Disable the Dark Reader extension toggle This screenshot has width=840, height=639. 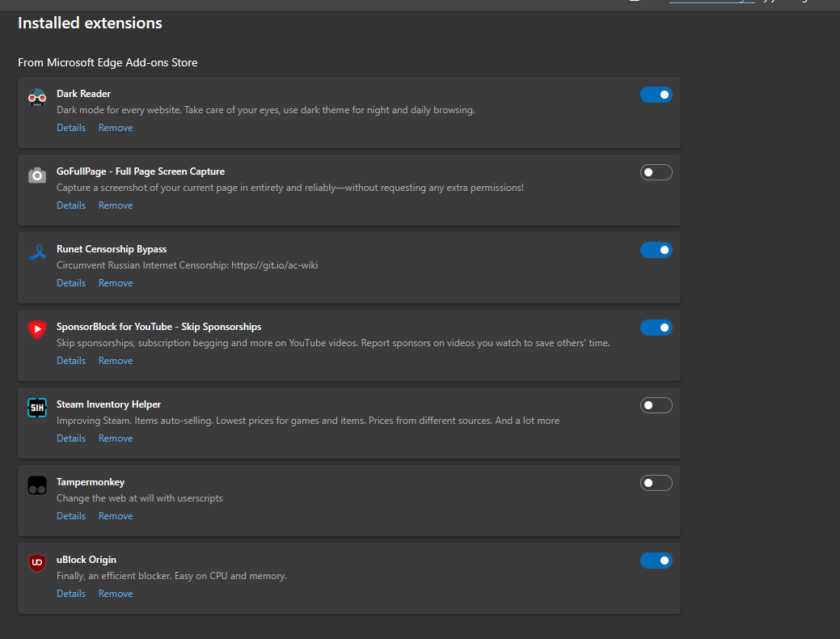656,95
